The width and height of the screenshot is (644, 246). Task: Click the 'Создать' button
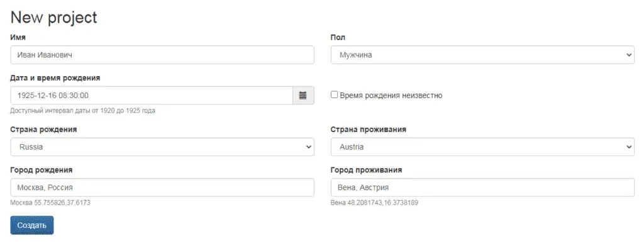(32, 225)
